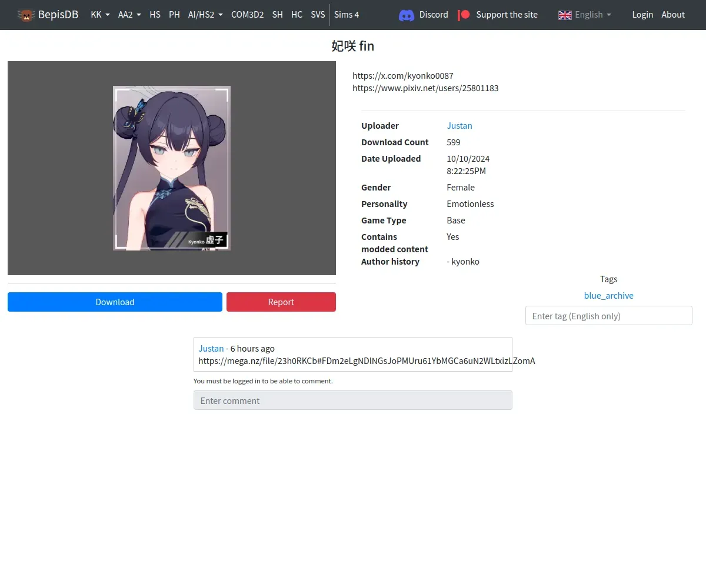This screenshot has width=706, height=588.
Task: Click the Tags heading
Action: point(609,279)
